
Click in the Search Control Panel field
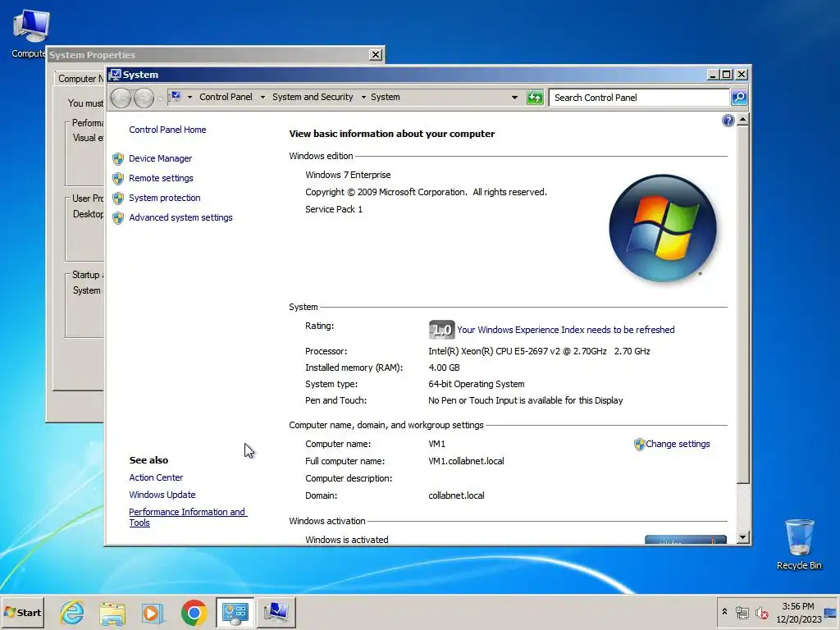click(x=639, y=98)
